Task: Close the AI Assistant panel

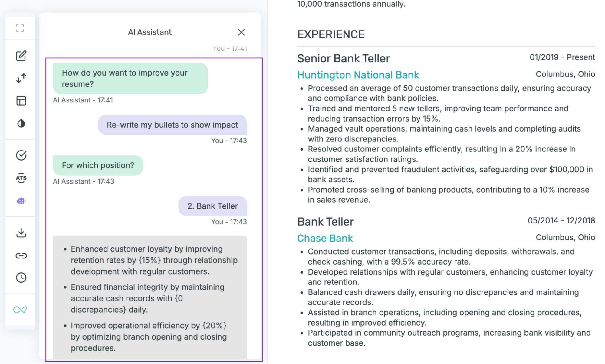Action: (x=241, y=32)
